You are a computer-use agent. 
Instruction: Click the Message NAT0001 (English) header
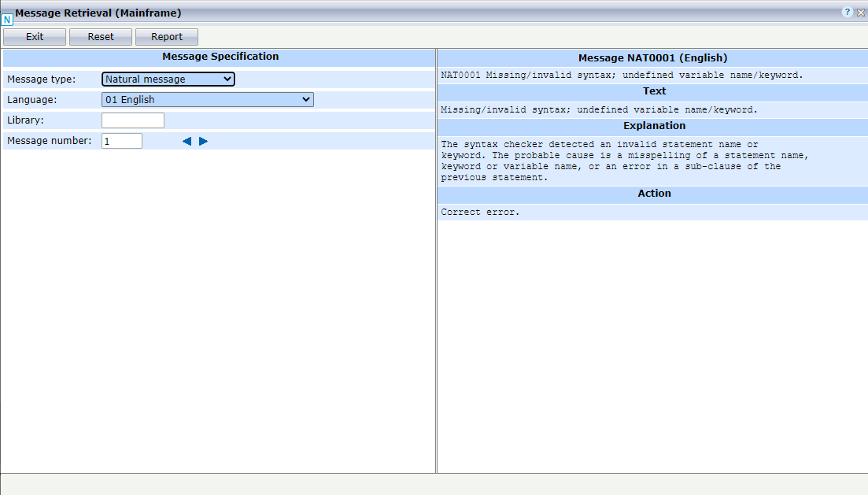coord(653,57)
